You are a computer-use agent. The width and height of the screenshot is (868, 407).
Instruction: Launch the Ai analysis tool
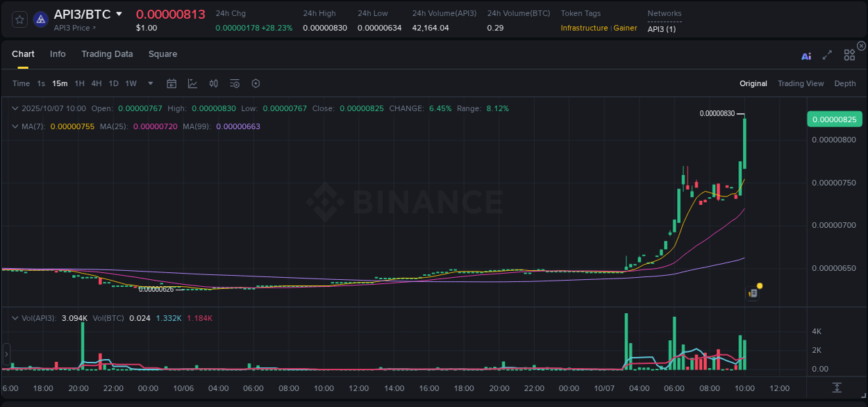pyautogui.click(x=806, y=56)
